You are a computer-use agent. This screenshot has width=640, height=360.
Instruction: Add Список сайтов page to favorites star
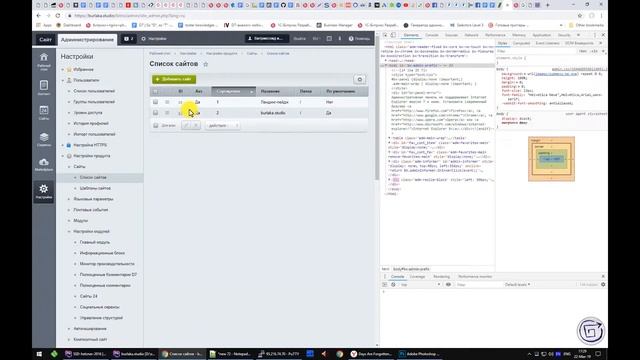point(206,64)
